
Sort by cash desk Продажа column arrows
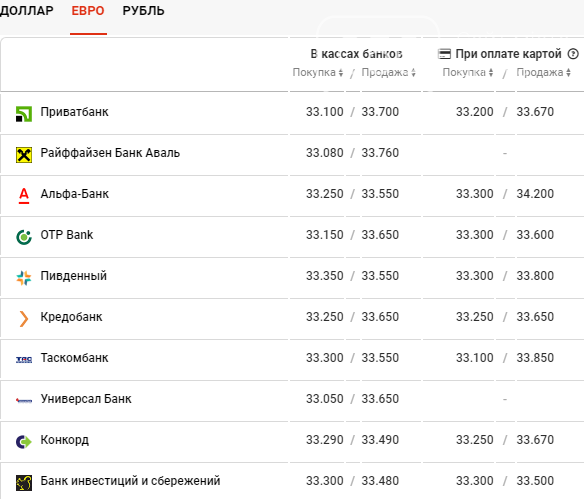(413, 73)
